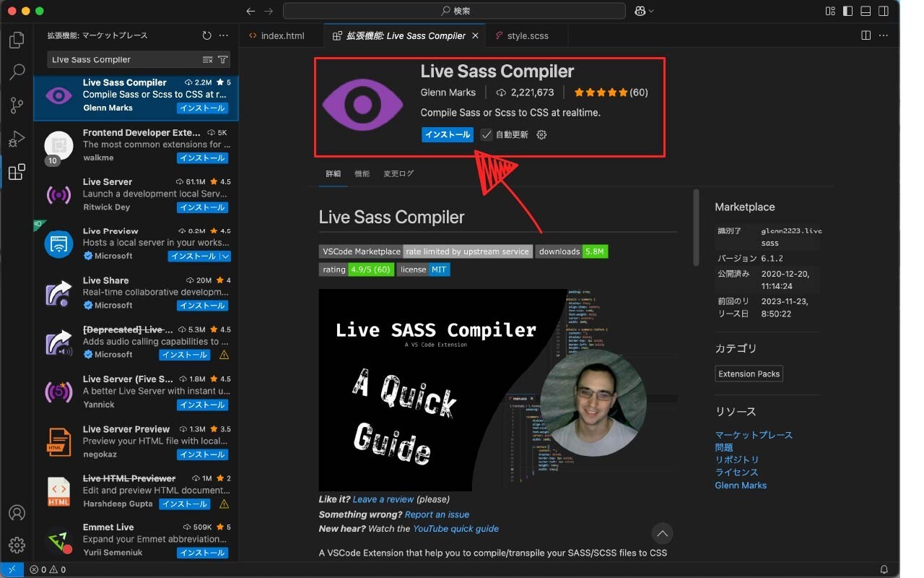Open the extensions sidebar more actions menu
Screen dimensions: 924x578
pyautogui.click(x=224, y=35)
